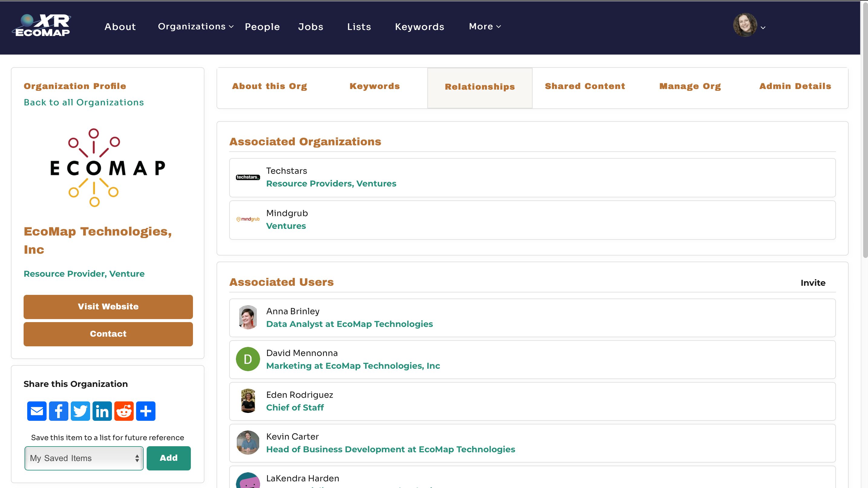Click the 'EcoMap Technologies, Inc' heading
Screen dimensions: 868x488
pyautogui.click(x=98, y=240)
